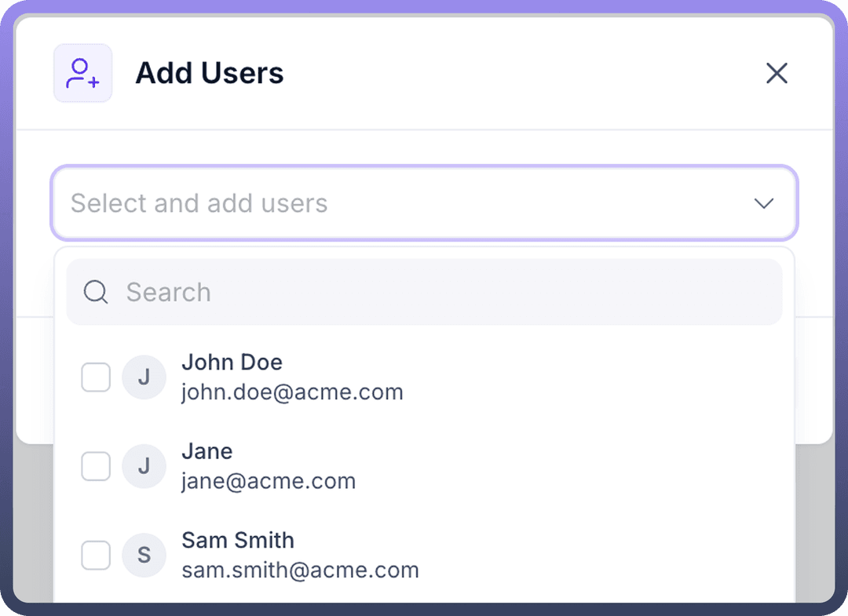Enable the Sam Smith checkbox
Viewport: 848px width, 616px height.
pos(96,556)
